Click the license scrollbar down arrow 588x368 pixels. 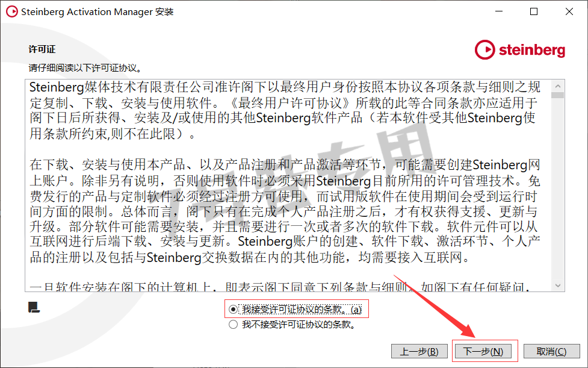[558, 285]
